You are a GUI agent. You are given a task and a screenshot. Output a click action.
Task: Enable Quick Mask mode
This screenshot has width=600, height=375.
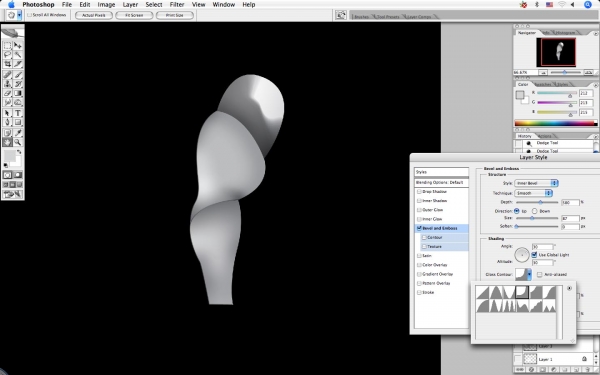pyautogui.click(x=18, y=175)
